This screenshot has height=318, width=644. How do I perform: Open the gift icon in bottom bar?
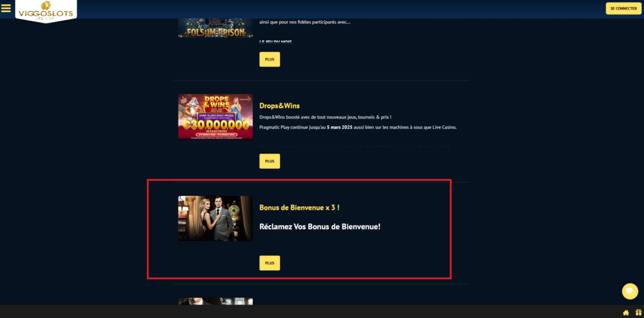pyautogui.click(x=638, y=312)
